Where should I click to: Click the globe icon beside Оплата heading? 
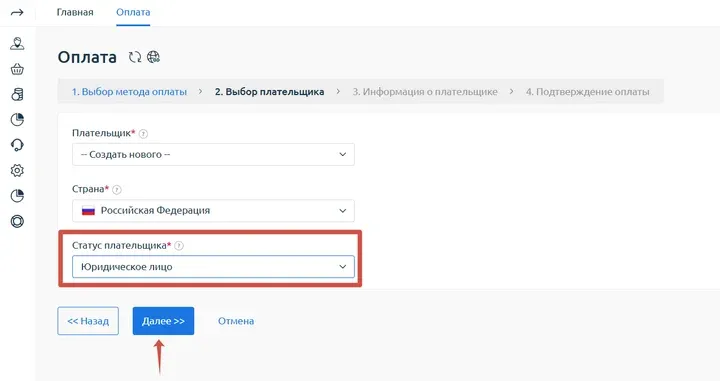point(153,57)
